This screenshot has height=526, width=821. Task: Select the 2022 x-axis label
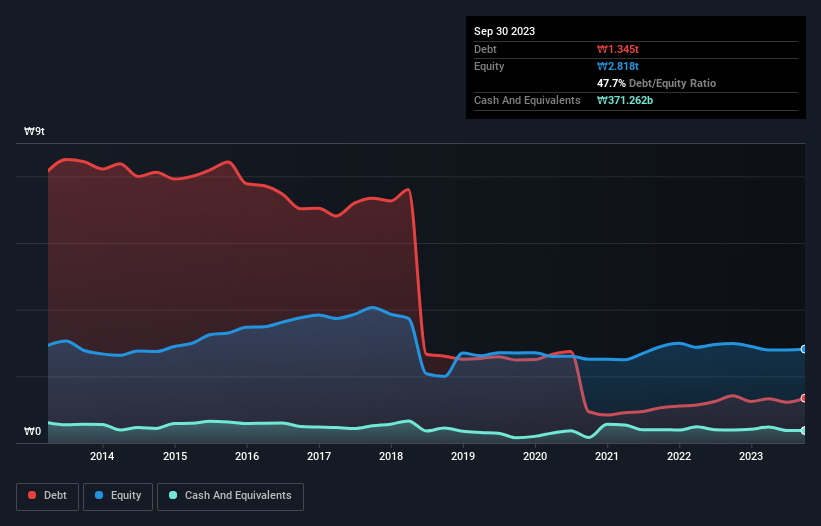coord(679,456)
